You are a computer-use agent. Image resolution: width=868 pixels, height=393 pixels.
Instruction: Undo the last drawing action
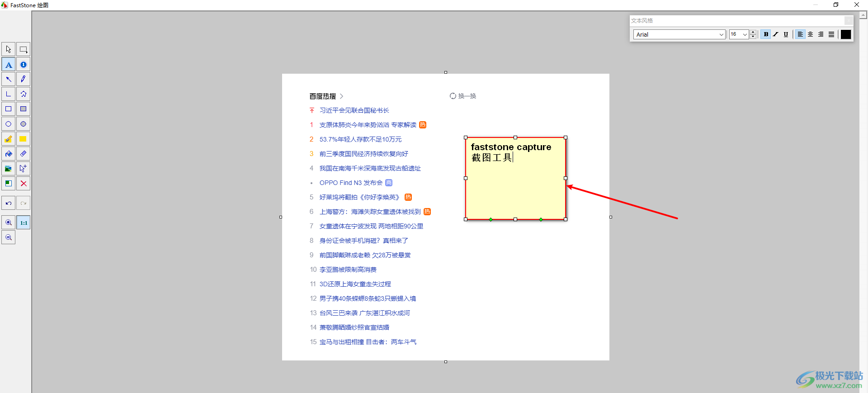(9, 203)
